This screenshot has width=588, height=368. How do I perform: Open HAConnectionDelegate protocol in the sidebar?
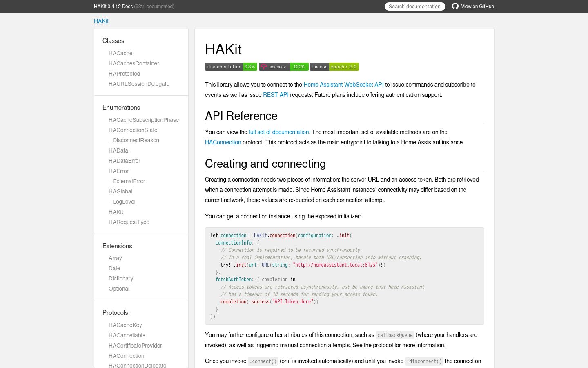(x=138, y=365)
